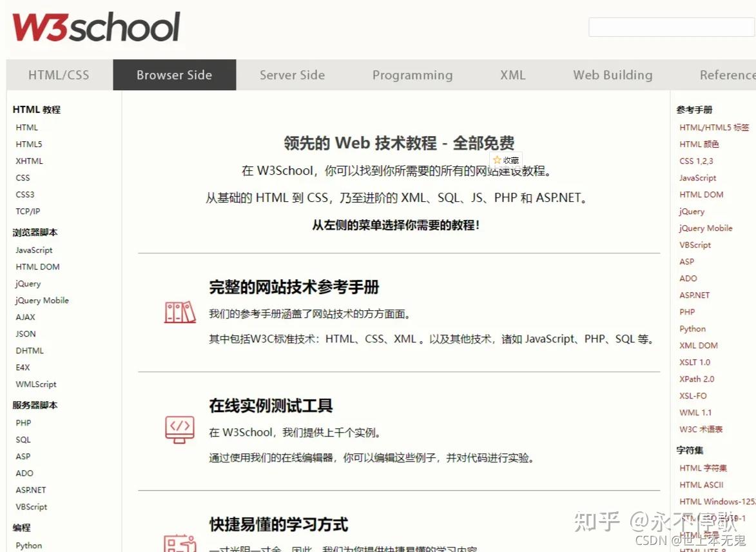This screenshot has width=756, height=552.
Task: Open jQuery reference in right sidebar
Action: [x=692, y=212]
